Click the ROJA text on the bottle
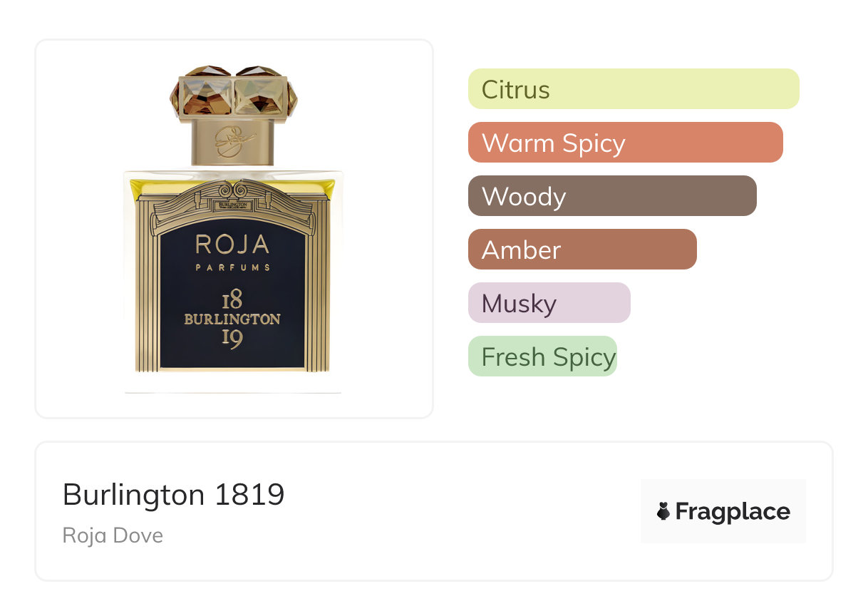This screenshot has height=616, width=868. 232,245
